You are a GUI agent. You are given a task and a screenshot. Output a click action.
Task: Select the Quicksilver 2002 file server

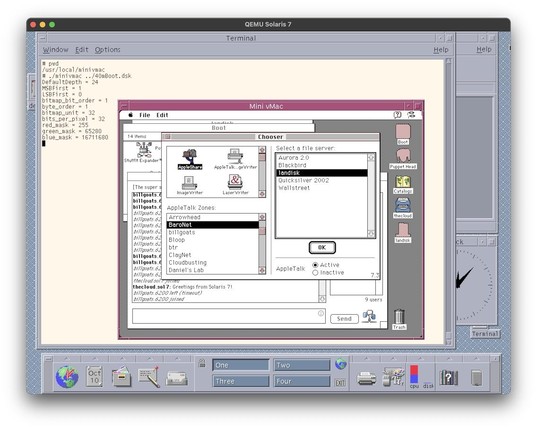point(304,180)
